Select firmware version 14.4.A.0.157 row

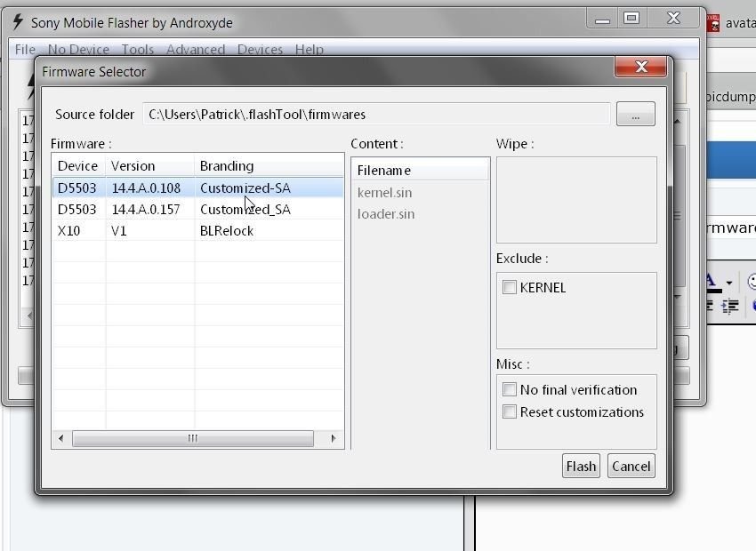(197, 209)
